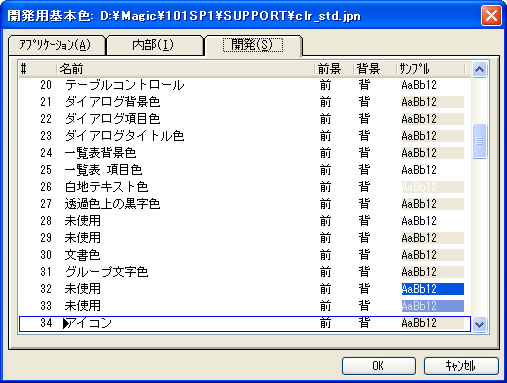Close the 開発用基本色 dialog

click(491, 15)
